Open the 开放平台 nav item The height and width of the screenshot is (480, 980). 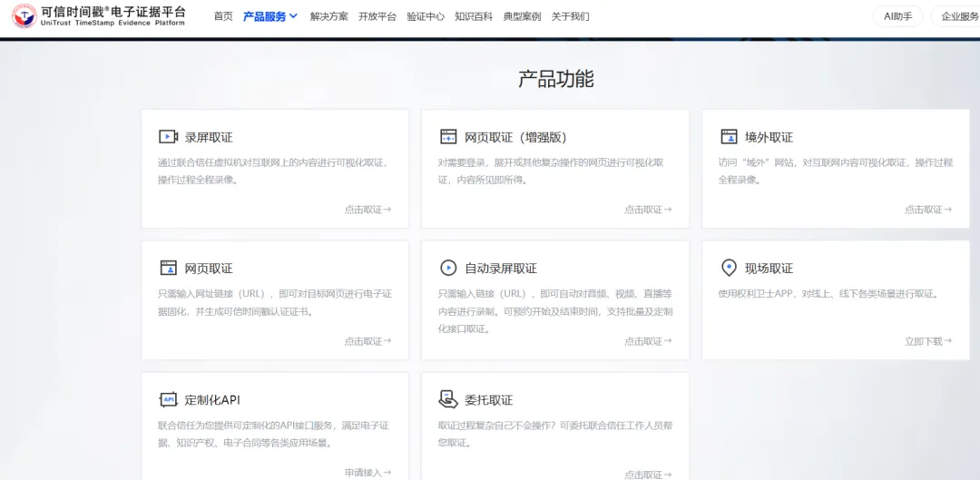point(377,17)
